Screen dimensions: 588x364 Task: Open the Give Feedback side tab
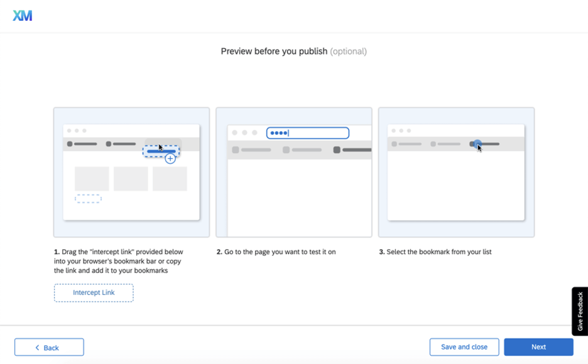click(x=580, y=311)
